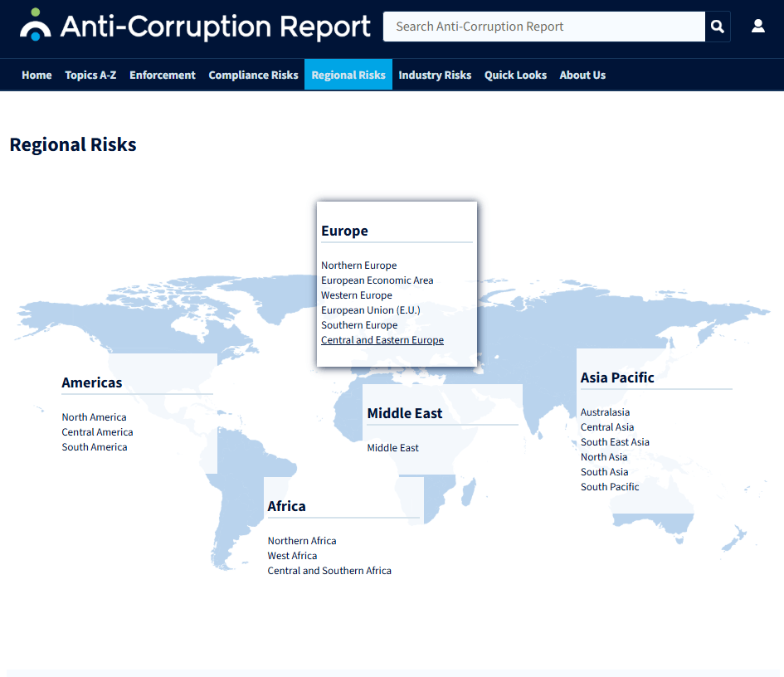Image resolution: width=784 pixels, height=677 pixels.
Task: Click the search magnifier button
Action: (x=718, y=27)
